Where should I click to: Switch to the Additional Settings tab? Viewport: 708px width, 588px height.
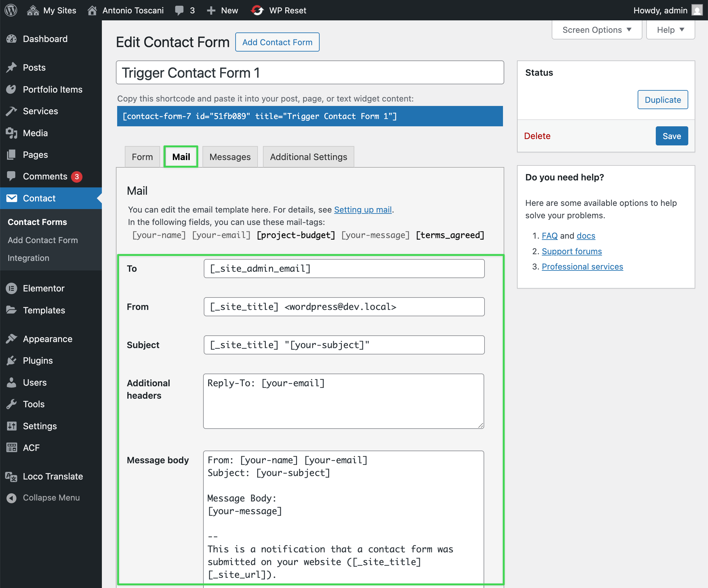[308, 157]
